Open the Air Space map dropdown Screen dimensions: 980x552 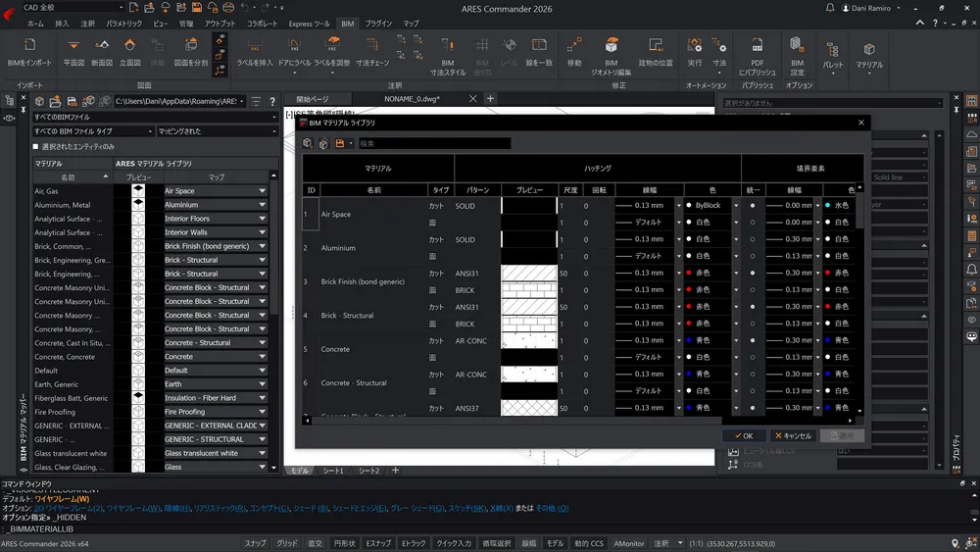click(x=215, y=190)
